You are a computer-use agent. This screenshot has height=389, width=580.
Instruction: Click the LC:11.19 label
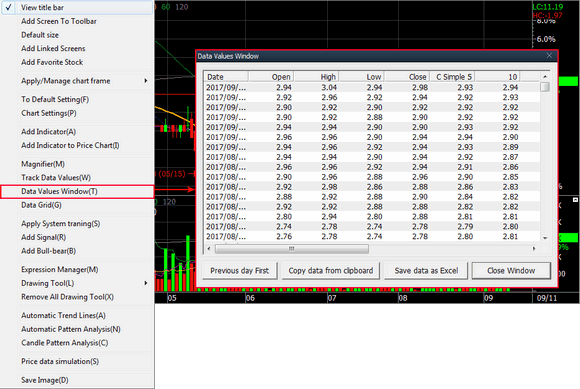(x=548, y=7)
